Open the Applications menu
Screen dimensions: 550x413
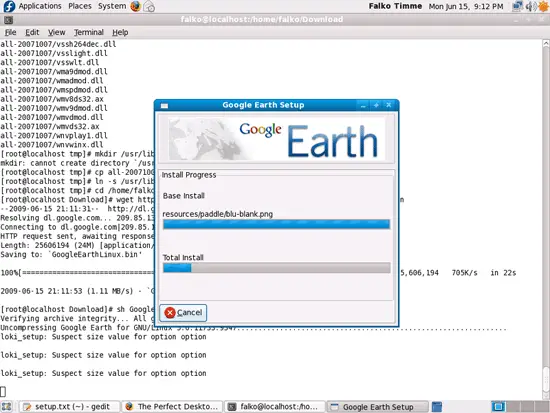click(x=40, y=6)
